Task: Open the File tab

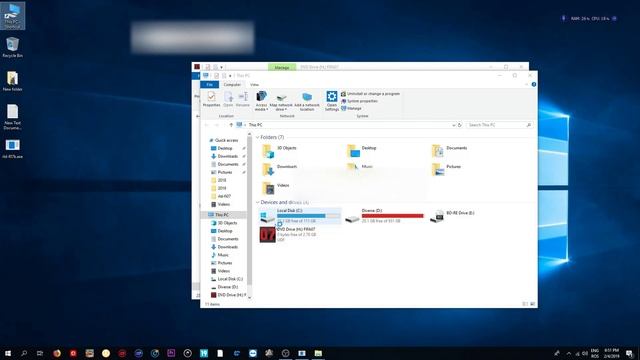Action: (209, 84)
